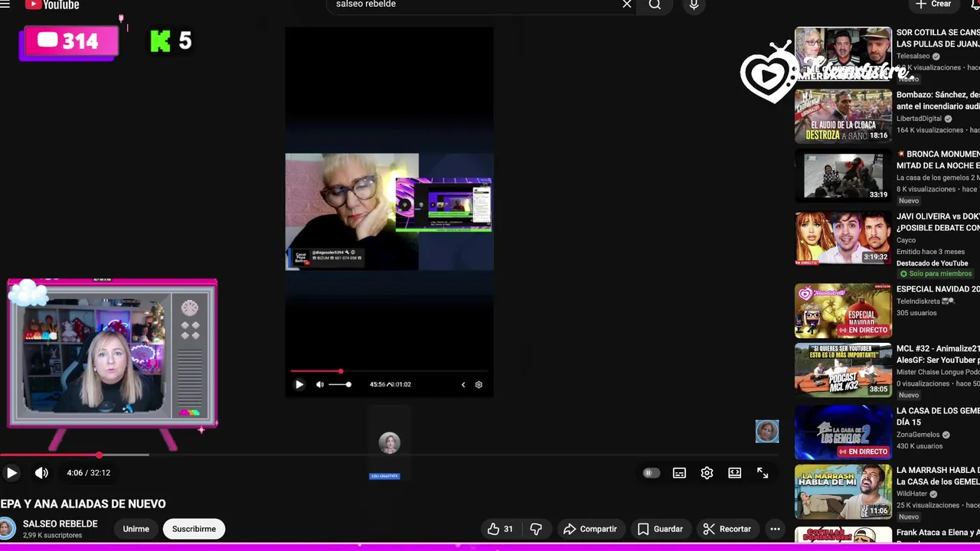Screen dimensions: 980x551
Task: Click the video title 'EPA Y ANA ALIADAS DE NUEVO'
Action: click(x=83, y=504)
